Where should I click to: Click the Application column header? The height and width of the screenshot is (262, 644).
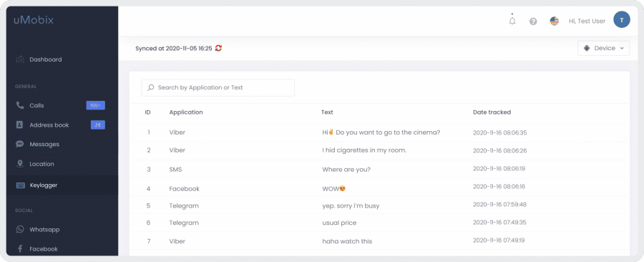point(186,112)
